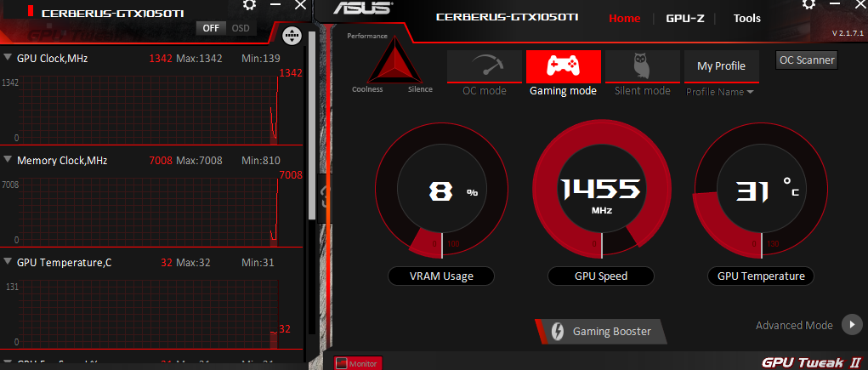The height and width of the screenshot is (370, 868).
Task: Collapse the Memory Clock graph
Action: pos(8,160)
